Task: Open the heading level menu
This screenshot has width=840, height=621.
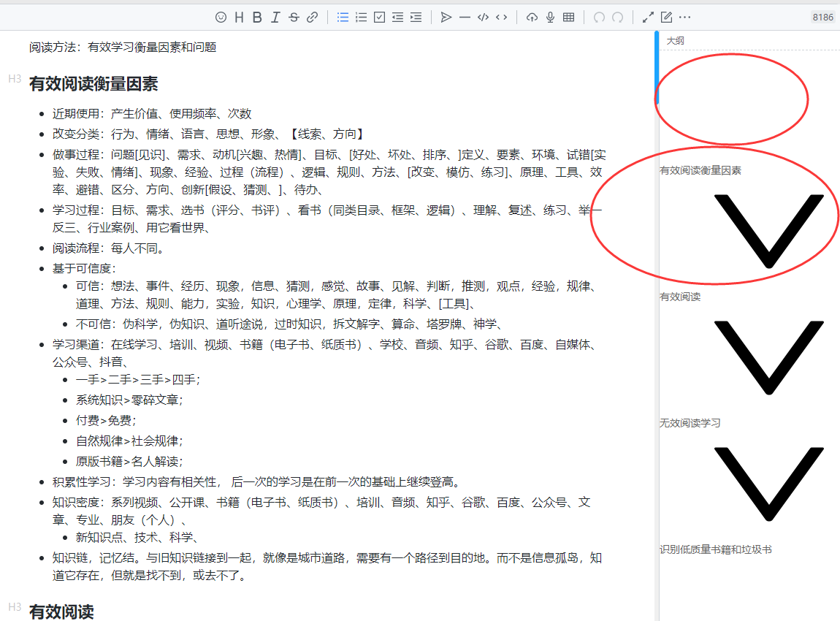Action: point(239,17)
